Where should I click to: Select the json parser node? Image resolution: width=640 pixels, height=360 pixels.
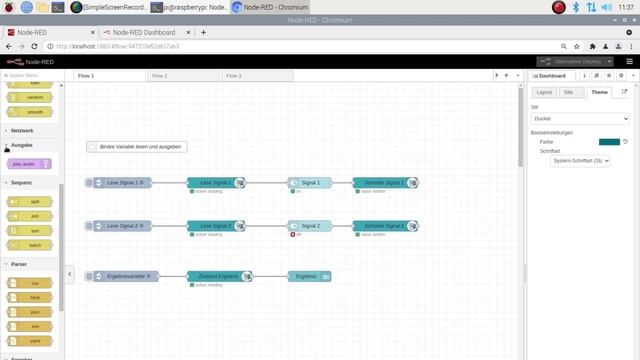tap(30, 312)
